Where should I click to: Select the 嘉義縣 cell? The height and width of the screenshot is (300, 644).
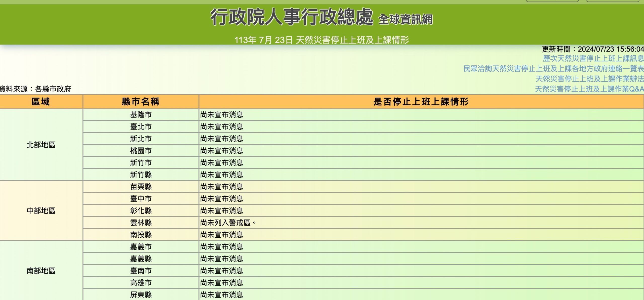141,259
